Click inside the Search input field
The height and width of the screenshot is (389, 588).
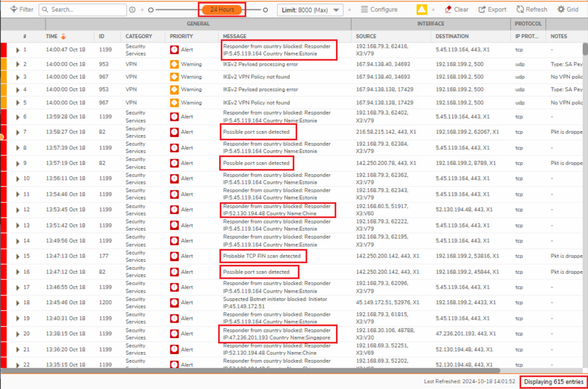click(86, 9)
